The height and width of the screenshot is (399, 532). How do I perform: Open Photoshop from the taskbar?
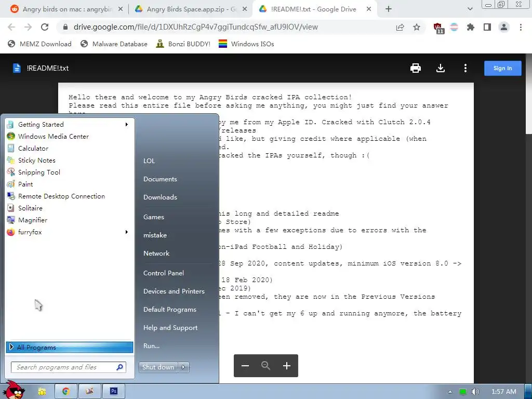click(114, 392)
